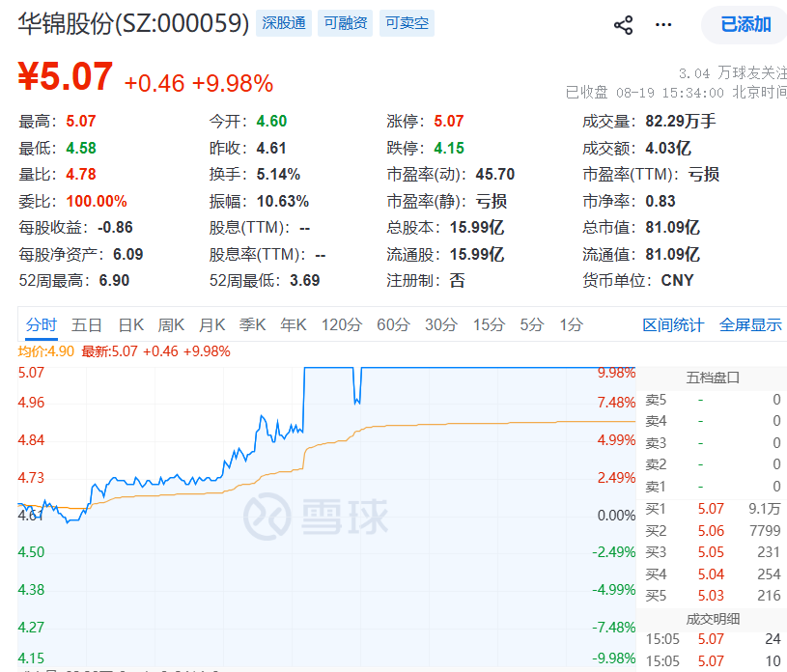787x672 pixels.
Task: Click the 52周最低 value 3.69
Action: [305, 280]
